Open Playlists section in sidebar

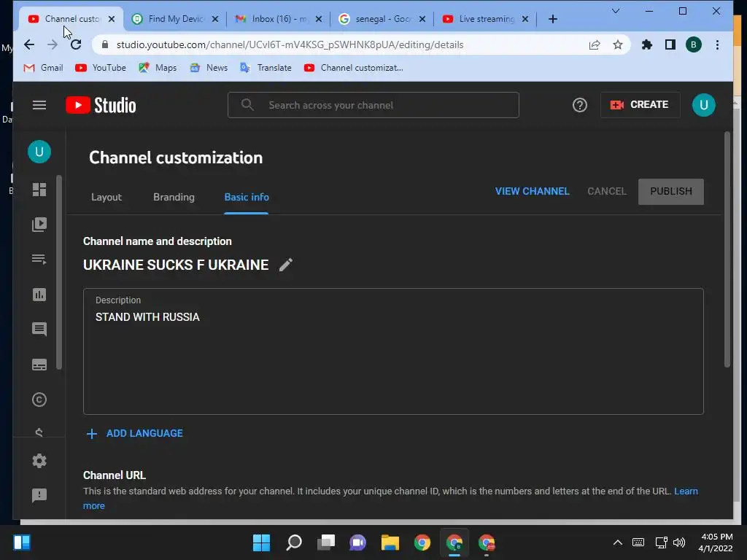[x=39, y=259]
